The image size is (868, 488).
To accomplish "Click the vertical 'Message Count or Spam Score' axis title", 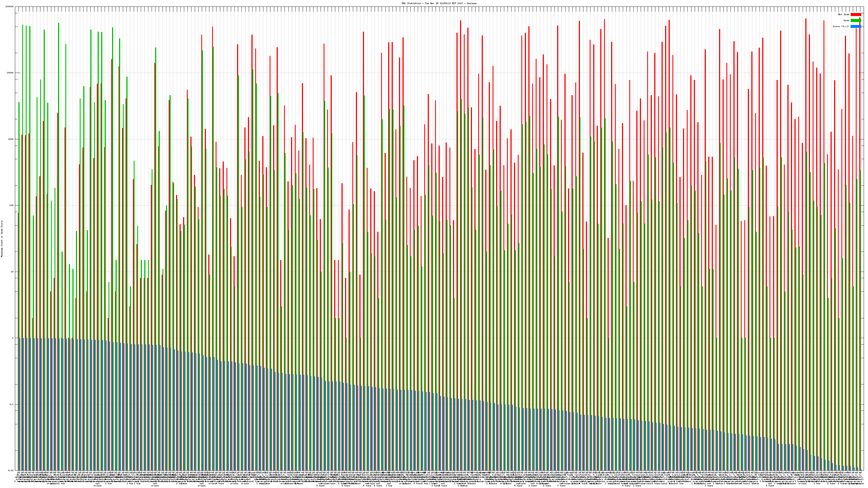I will pyautogui.click(x=2, y=239).
